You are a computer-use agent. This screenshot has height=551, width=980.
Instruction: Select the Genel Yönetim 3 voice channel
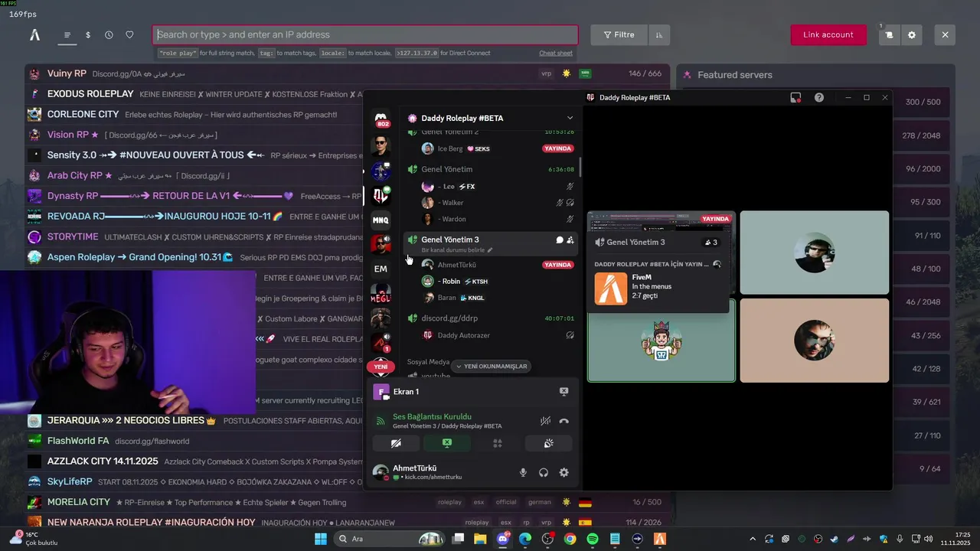click(491, 243)
